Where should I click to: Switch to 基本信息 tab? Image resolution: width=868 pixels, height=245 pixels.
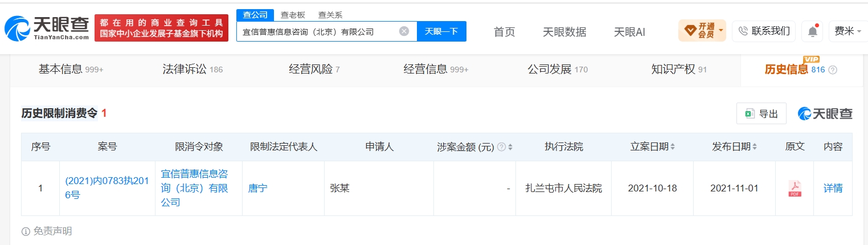pos(71,70)
